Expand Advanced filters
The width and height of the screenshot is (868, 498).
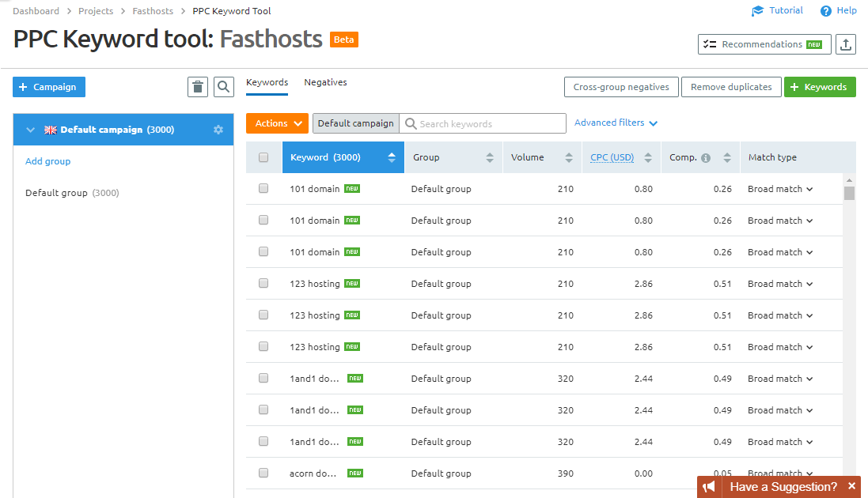tap(616, 123)
